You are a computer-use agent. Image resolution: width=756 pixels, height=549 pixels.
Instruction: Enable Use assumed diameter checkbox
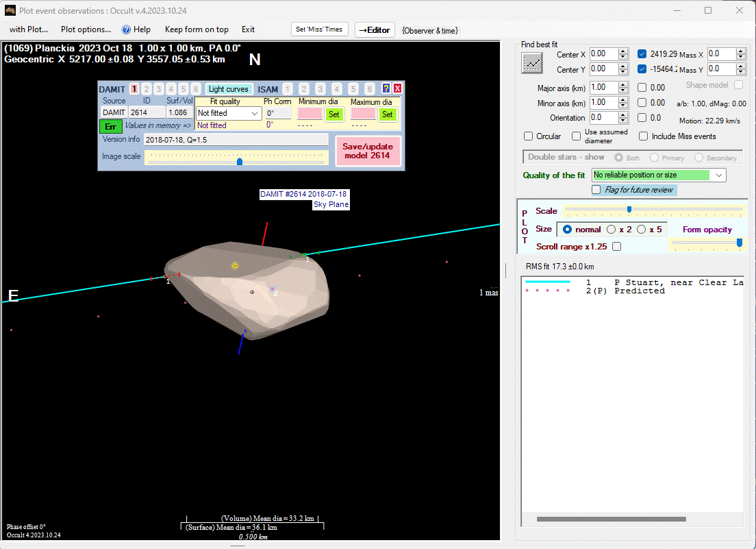click(x=576, y=136)
